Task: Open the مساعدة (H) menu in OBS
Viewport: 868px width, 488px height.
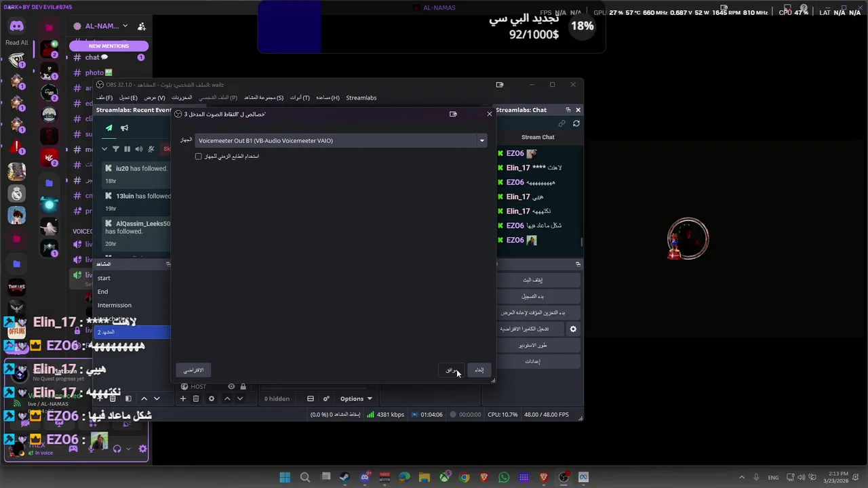Action: [x=328, y=98]
